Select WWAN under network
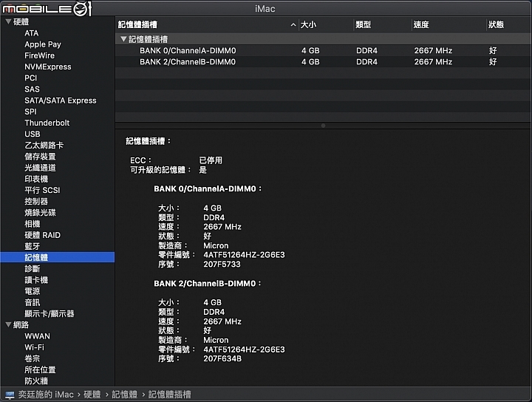This screenshot has width=532, height=402. pyautogui.click(x=38, y=336)
